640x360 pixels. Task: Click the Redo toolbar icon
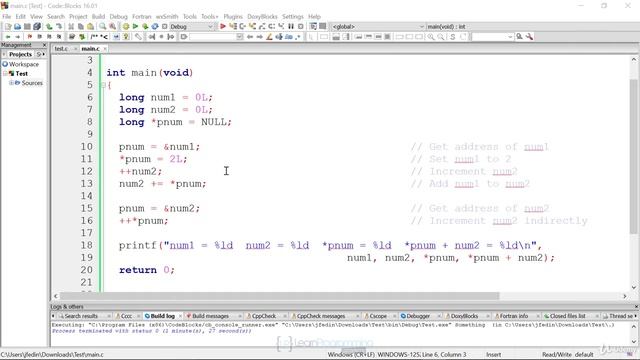click(x=59, y=27)
